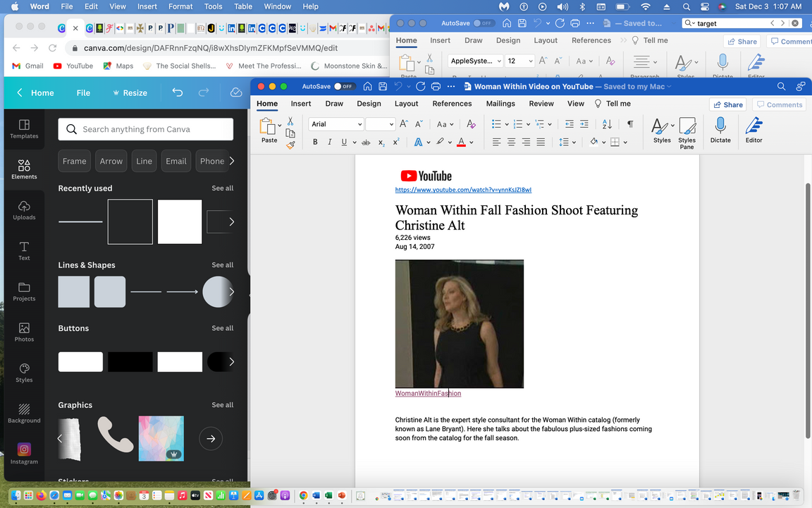The image size is (812, 508).
Task: Select the Center align text icon
Action: tap(511, 142)
